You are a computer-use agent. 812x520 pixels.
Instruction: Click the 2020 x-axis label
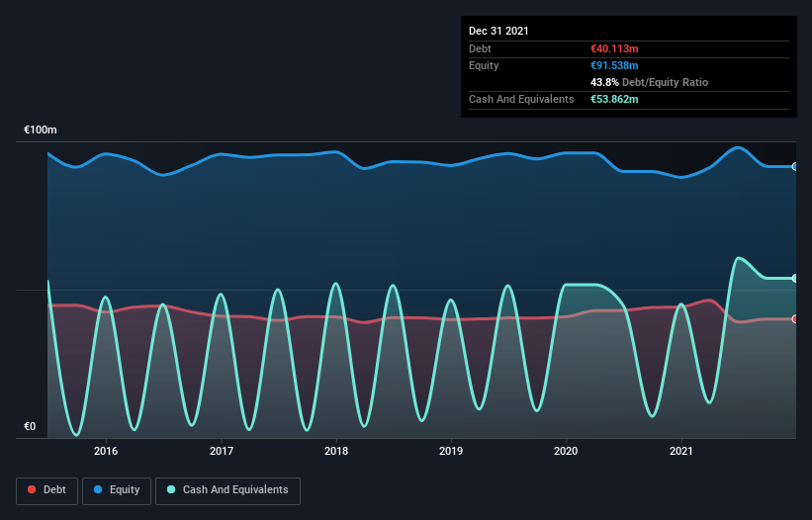(x=566, y=451)
